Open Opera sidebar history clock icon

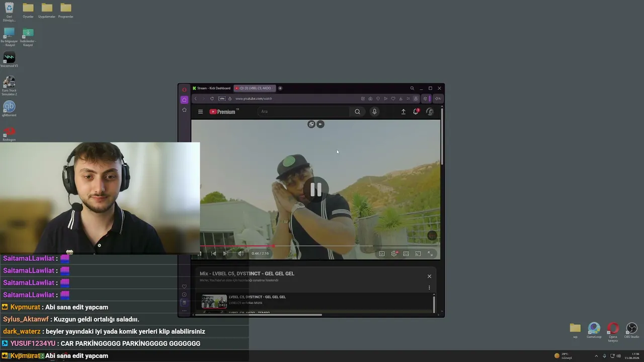[x=184, y=295]
